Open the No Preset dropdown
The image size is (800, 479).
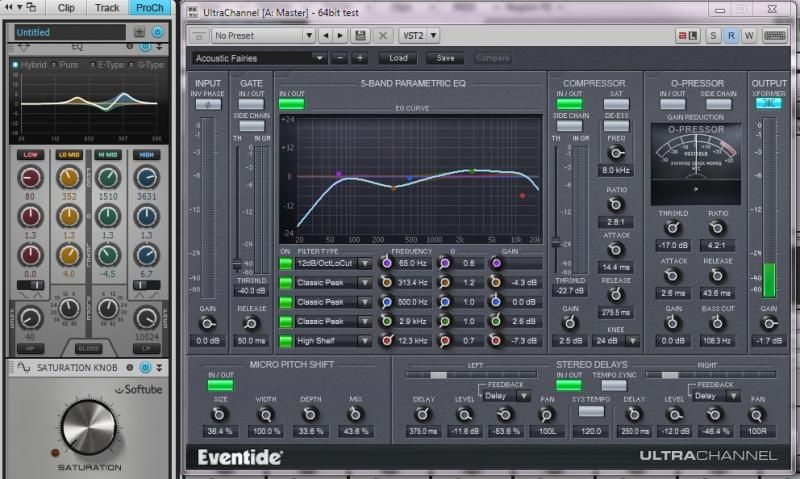tap(263, 35)
